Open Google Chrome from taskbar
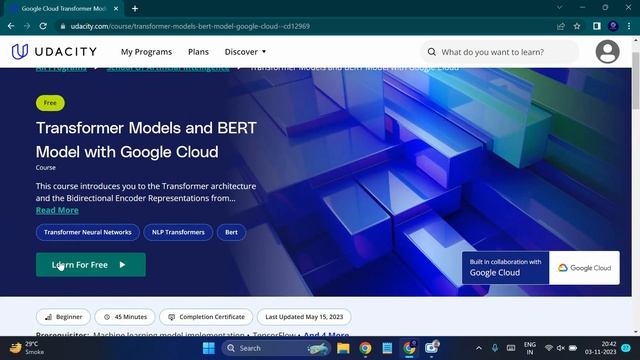 coord(365,348)
